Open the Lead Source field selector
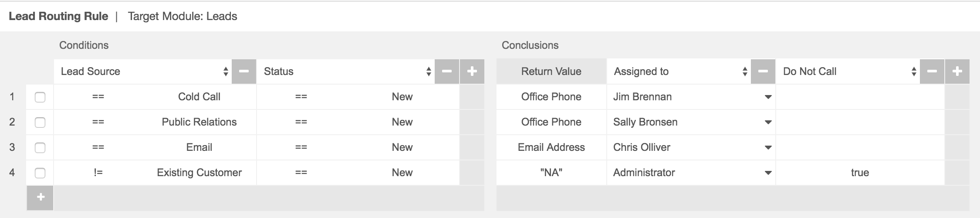This screenshot has height=218, width=980. tap(144, 72)
